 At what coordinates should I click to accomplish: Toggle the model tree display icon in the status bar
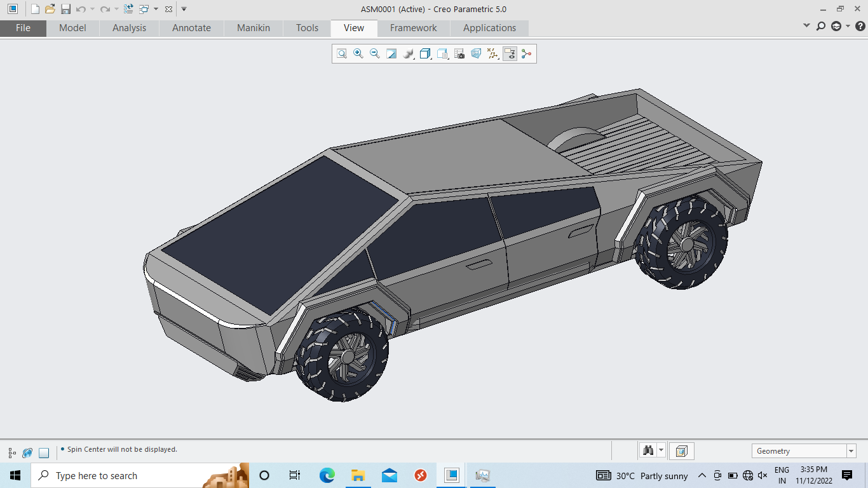point(12,453)
